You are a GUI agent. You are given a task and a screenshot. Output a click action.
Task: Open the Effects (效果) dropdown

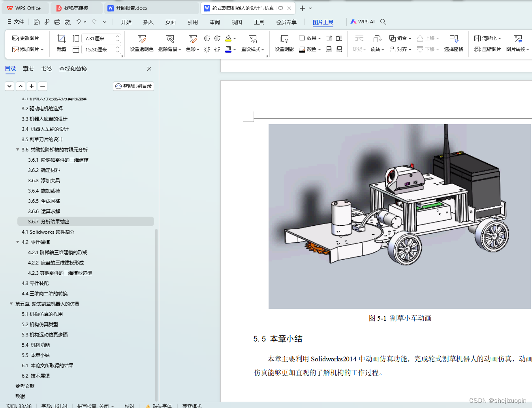310,38
